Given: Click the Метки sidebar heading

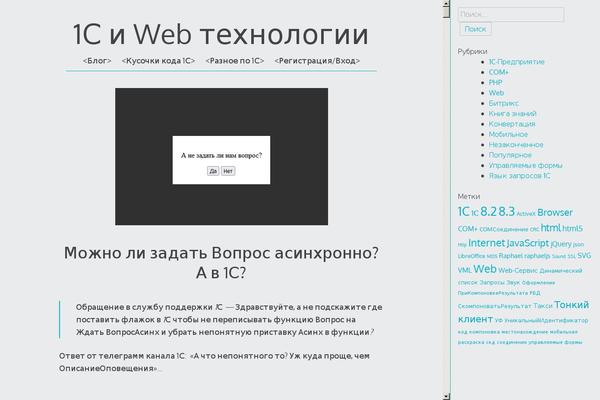Looking at the screenshot, I should [x=469, y=196].
